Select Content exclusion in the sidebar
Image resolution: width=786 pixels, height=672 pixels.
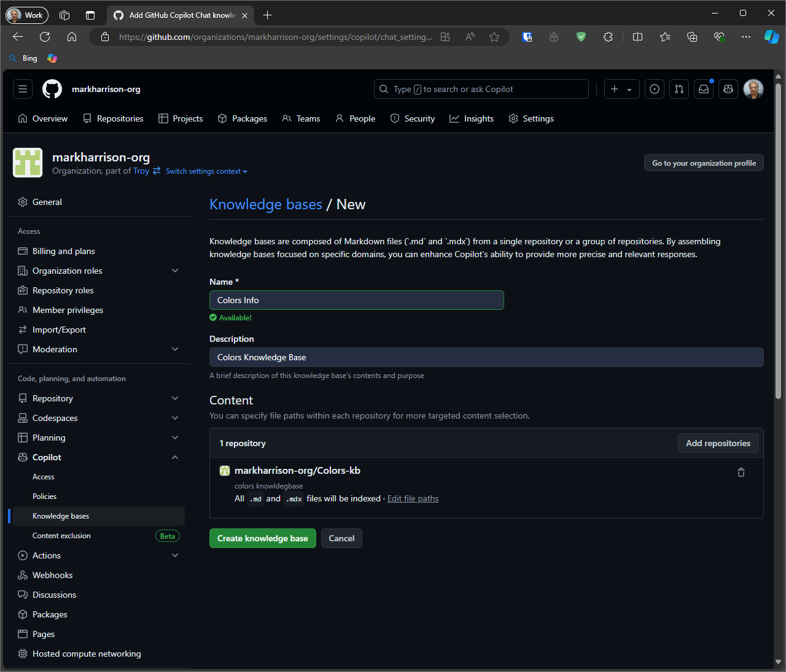point(61,536)
